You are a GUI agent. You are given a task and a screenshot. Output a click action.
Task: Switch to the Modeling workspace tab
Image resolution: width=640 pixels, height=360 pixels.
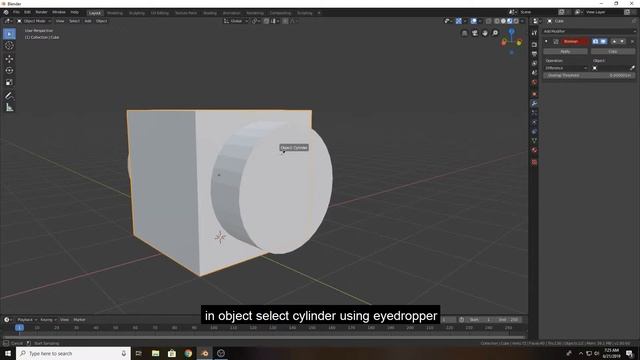[115, 13]
